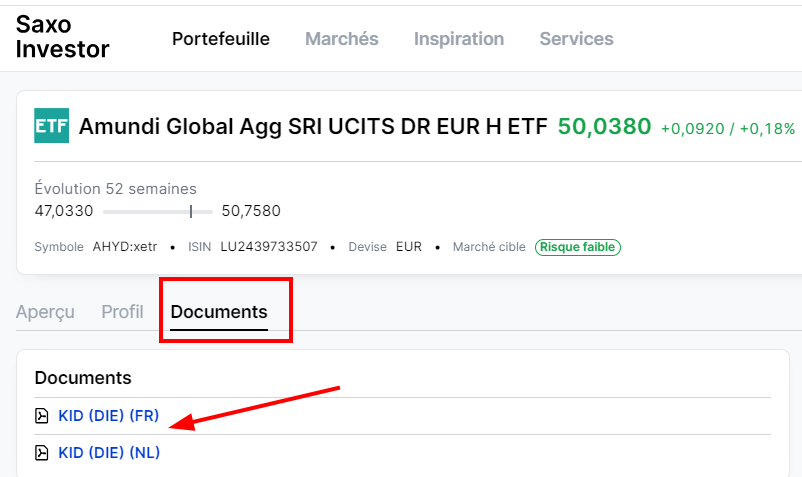Switch to the Profil tab
Screen dimensions: 802x477
[x=122, y=312]
